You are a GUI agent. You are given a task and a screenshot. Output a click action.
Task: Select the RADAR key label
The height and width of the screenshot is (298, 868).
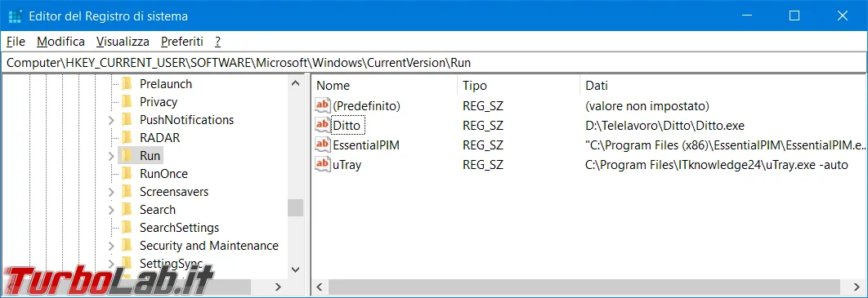(159, 138)
